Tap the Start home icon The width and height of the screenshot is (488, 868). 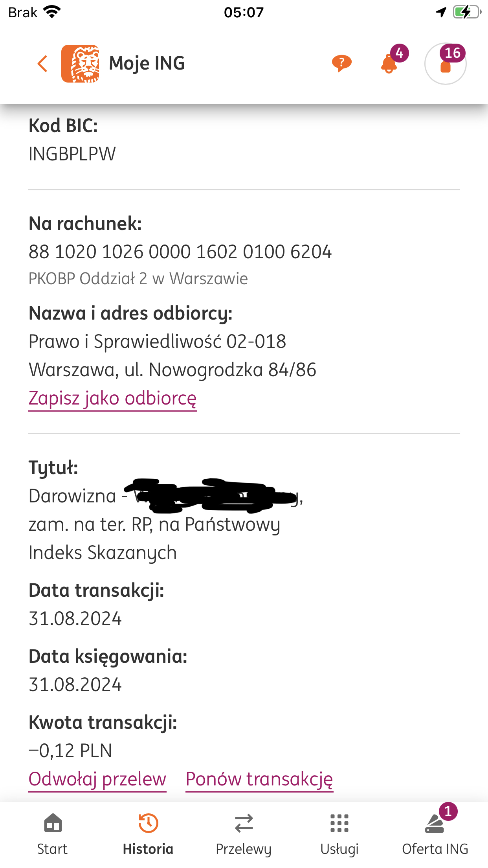point(53,823)
